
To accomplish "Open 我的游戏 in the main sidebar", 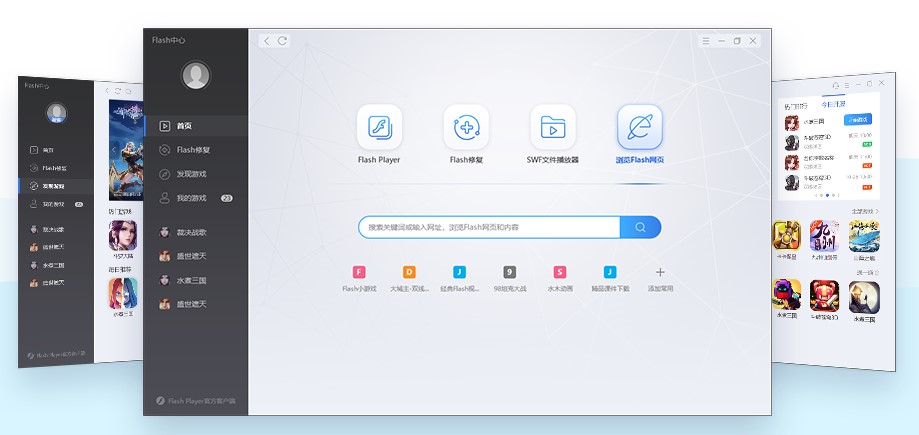I will point(191,198).
